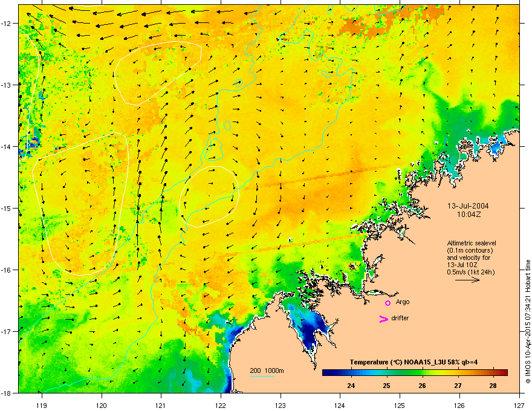Click the date label 13-Jul-2004
Viewport: 532px width, 411px height.
468,206
